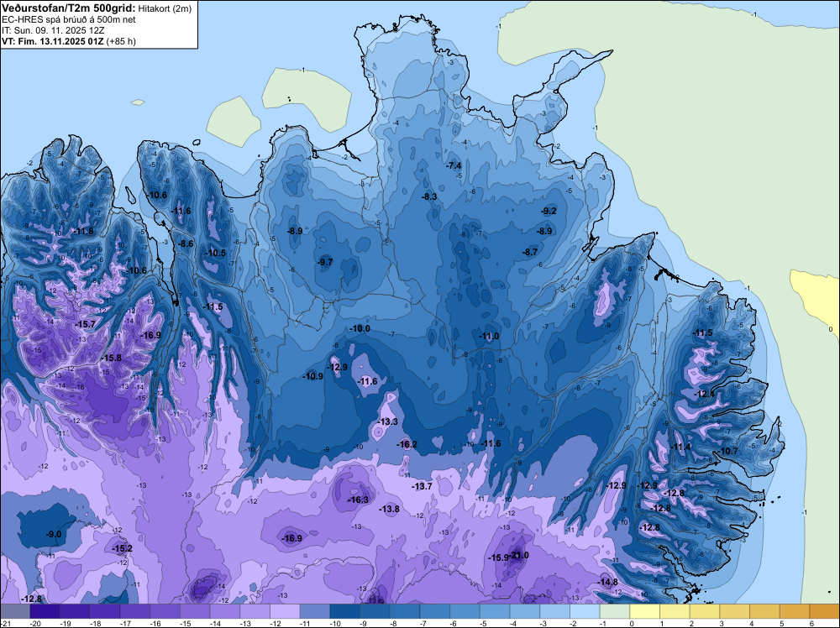This screenshot has height=628, width=840.
Task: Pick legend swatch between -20 and -19
Action: (45, 611)
